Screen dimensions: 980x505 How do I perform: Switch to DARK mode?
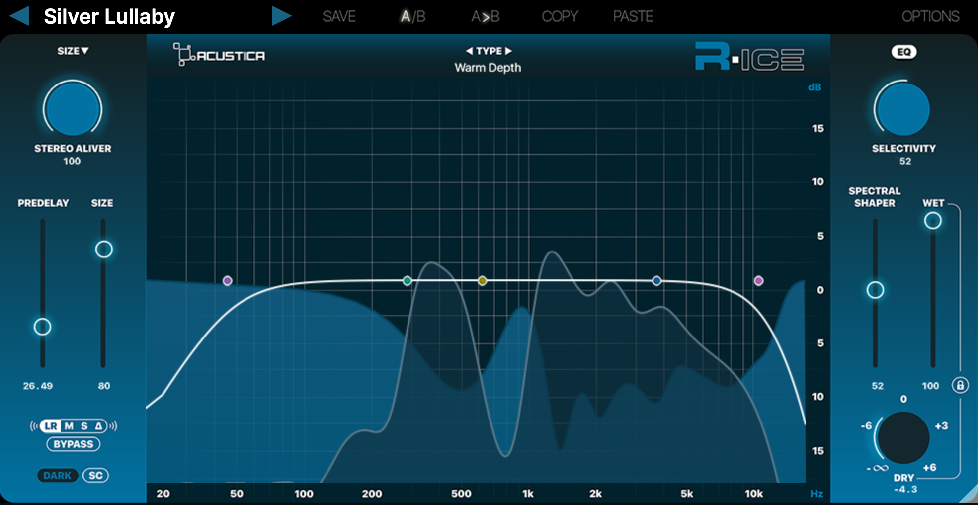(x=57, y=475)
